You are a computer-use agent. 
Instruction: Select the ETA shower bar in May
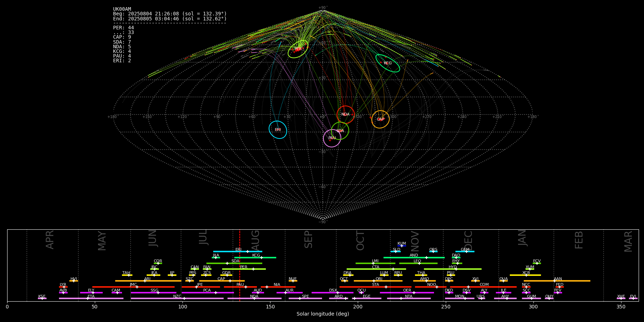tap(91, 298)
